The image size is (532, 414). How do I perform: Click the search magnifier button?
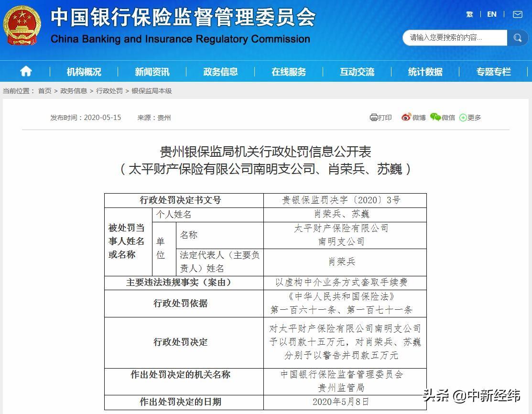coord(517,38)
